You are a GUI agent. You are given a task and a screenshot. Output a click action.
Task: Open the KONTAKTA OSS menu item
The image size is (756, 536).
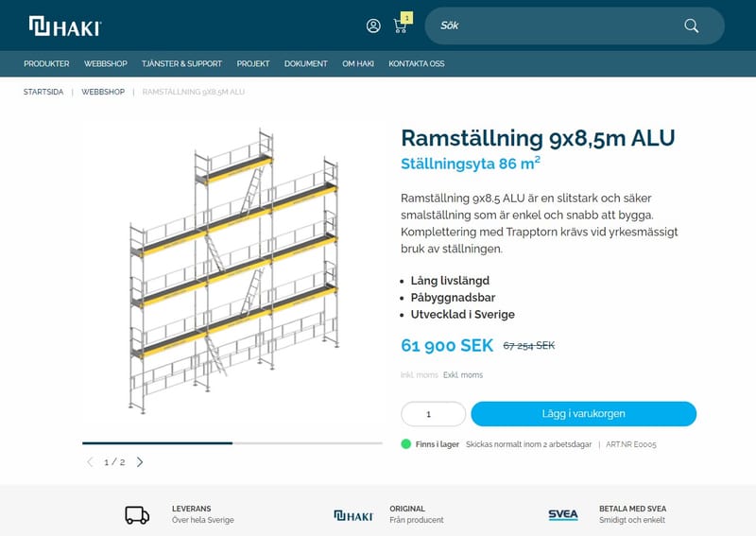pos(417,63)
